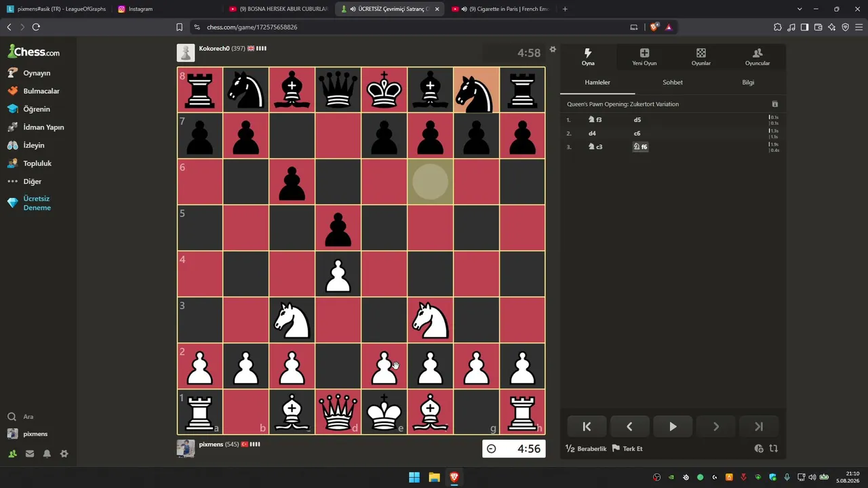Select the Oyuncular players tab
Viewport: 868px width, 488px height.
coord(757,57)
